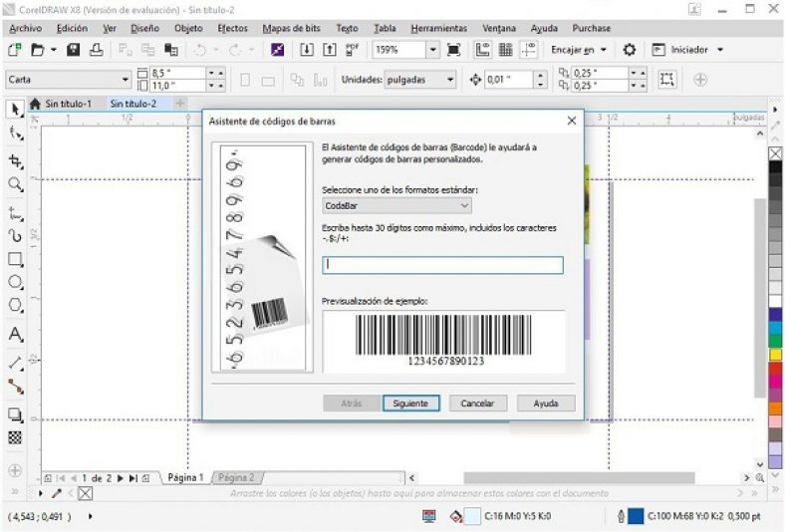Click the New document icon
The image size is (785, 532).
(x=15, y=50)
